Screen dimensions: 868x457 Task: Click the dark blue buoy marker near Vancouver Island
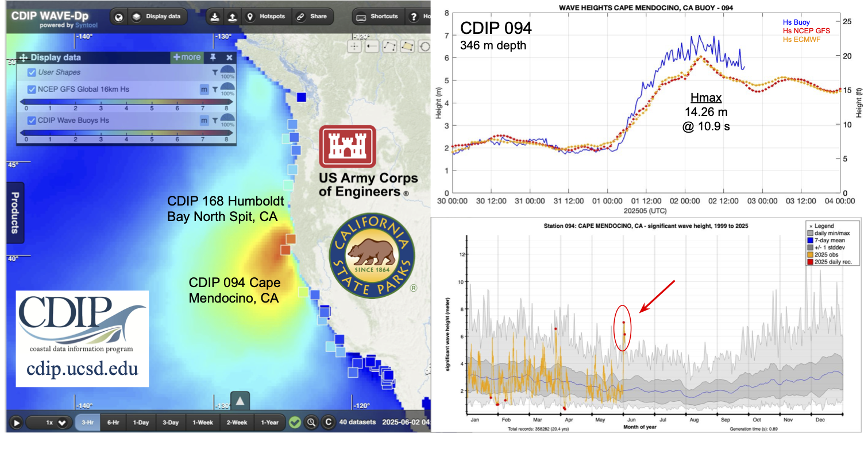[302, 97]
